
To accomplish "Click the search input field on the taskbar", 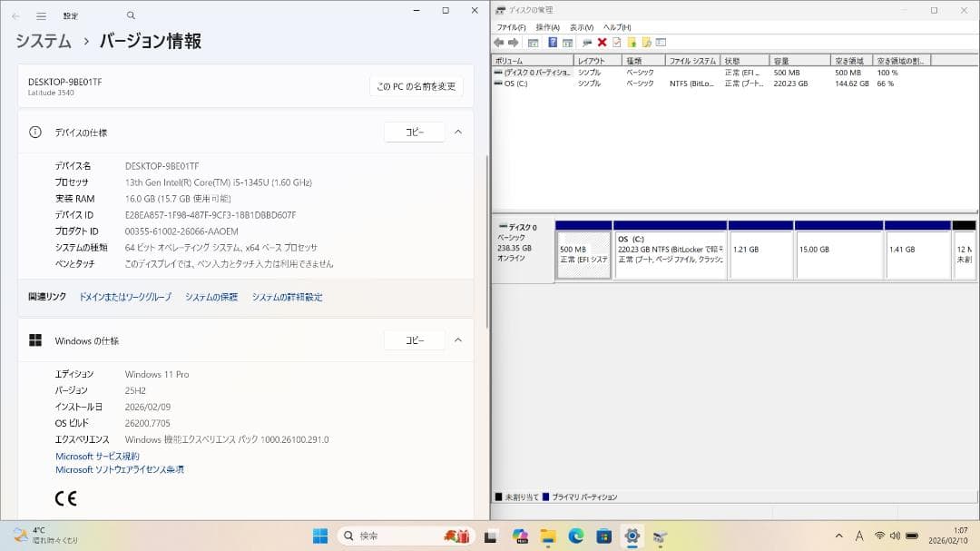I will click(x=404, y=536).
